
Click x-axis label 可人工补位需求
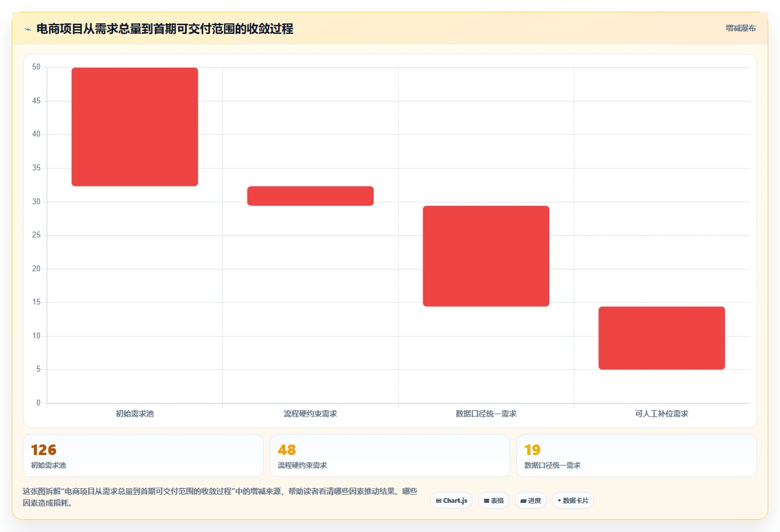click(x=661, y=414)
